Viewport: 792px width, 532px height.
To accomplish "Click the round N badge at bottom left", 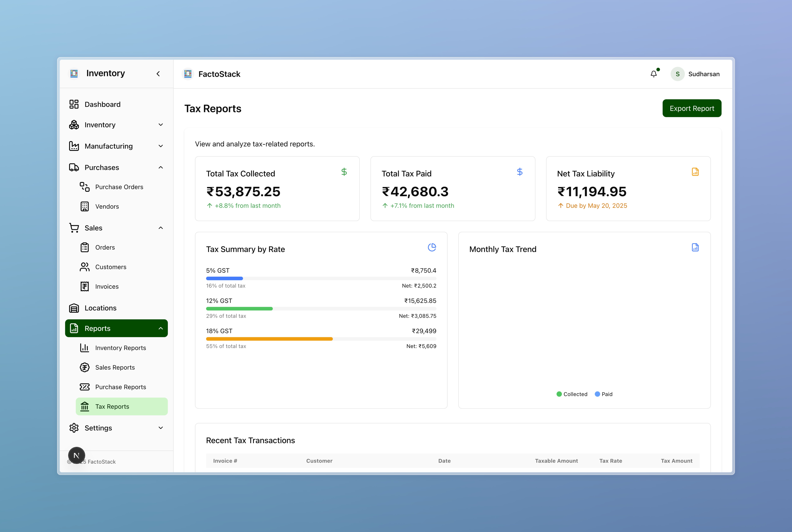I will coord(77,455).
